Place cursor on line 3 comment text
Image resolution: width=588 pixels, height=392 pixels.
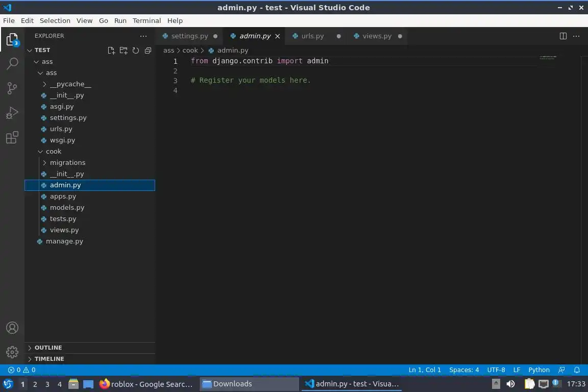tap(251, 80)
